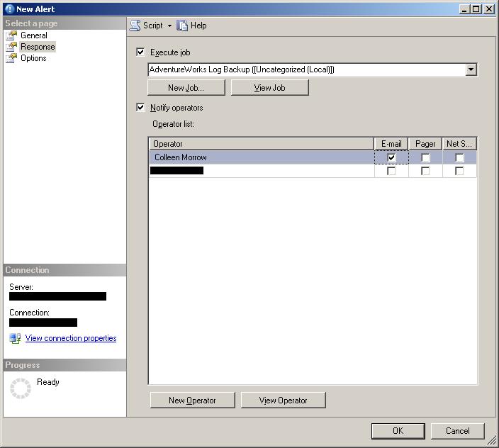The image size is (499, 448).
Task: Check Net Send for Colleen Morrow
Action: (x=459, y=157)
